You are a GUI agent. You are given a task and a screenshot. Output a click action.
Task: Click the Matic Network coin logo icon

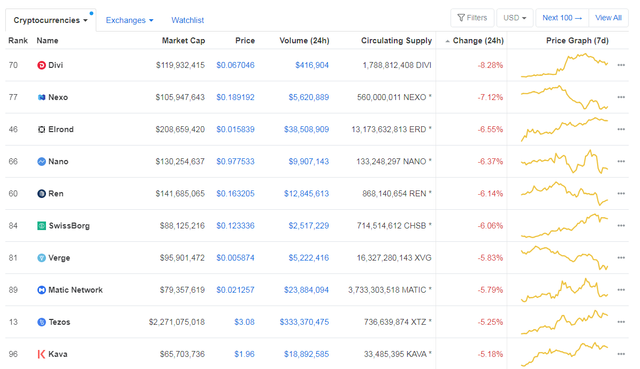click(x=41, y=290)
